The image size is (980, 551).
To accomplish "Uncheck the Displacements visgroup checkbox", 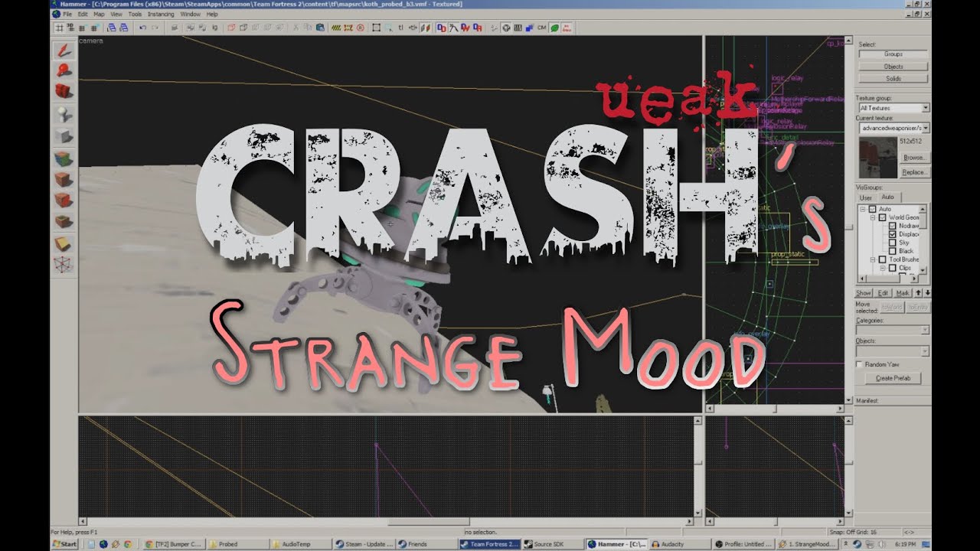I will click(893, 234).
